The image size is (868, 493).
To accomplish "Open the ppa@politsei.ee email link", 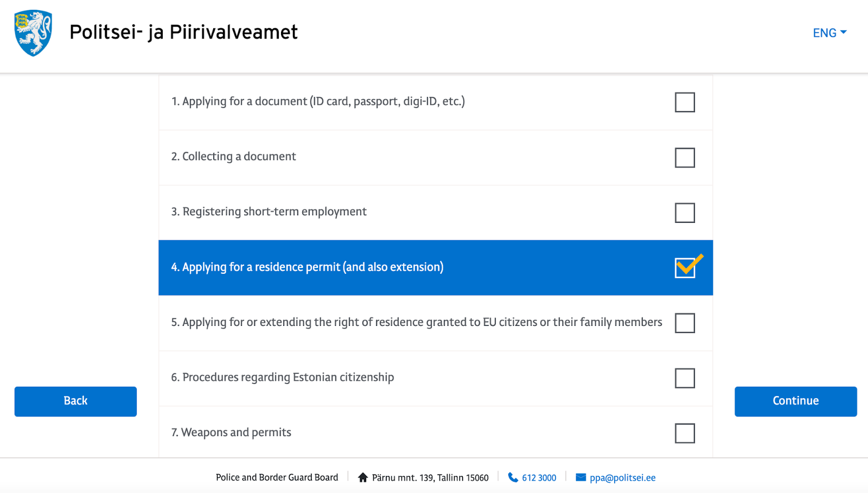I will pos(622,478).
